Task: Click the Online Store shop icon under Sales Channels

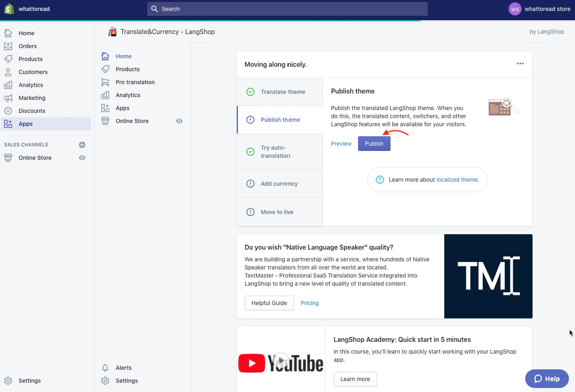Action: coord(8,158)
